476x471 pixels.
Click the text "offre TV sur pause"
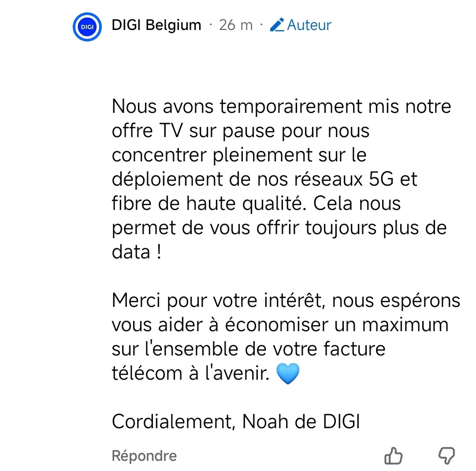pyautogui.click(x=193, y=131)
